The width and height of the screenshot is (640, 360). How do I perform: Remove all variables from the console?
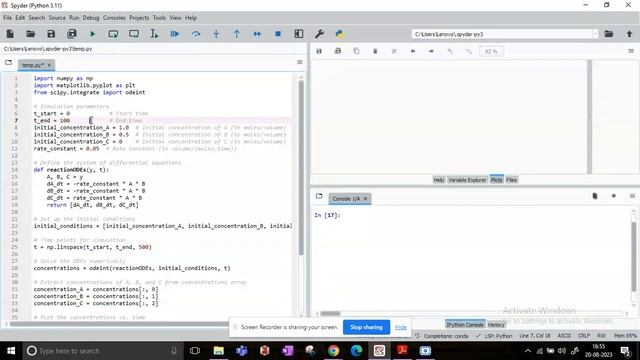(x=595, y=196)
